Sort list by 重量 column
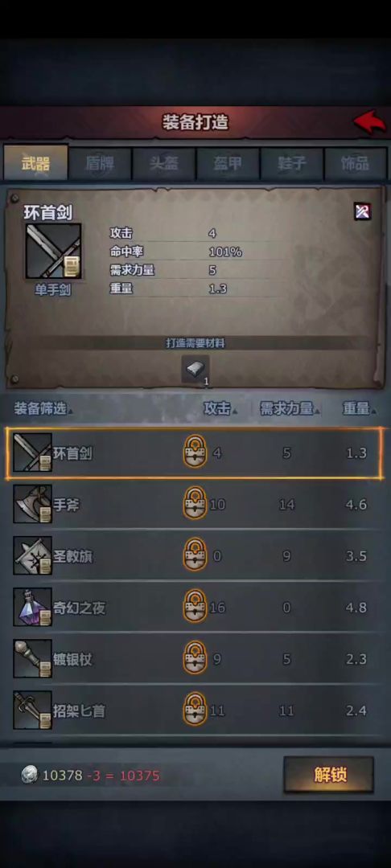Viewport: 391px width, 868px height. click(360, 409)
